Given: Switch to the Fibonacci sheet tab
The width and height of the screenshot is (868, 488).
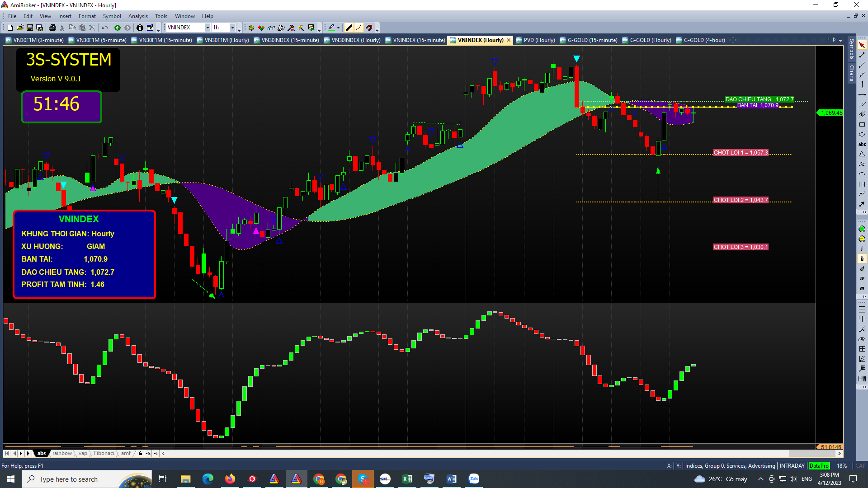Looking at the screenshot, I should click(x=104, y=453).
